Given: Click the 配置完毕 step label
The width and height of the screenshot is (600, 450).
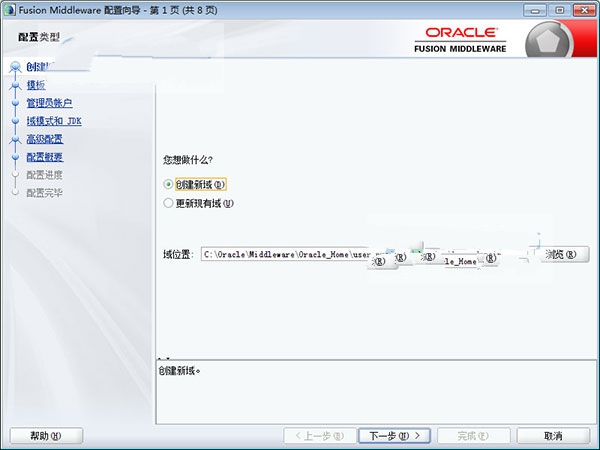Looking at the screenshot, I should pyautogui.click(x=44, y=193).
